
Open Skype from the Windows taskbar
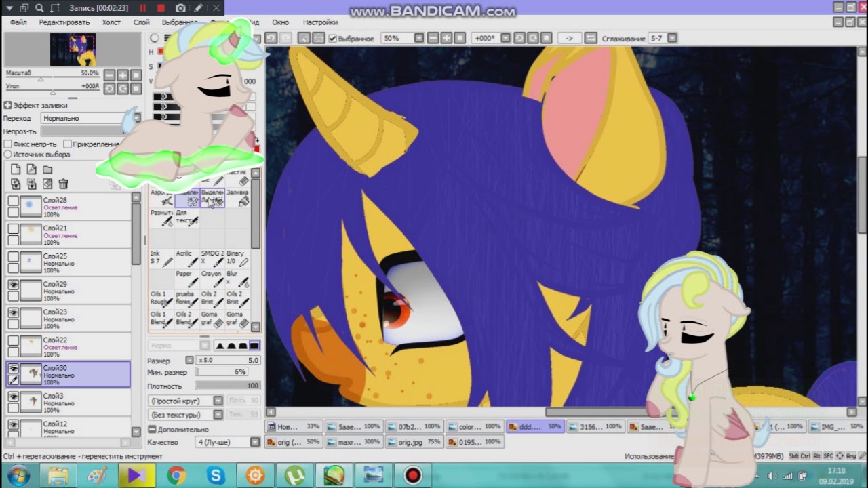pos(216,475)
